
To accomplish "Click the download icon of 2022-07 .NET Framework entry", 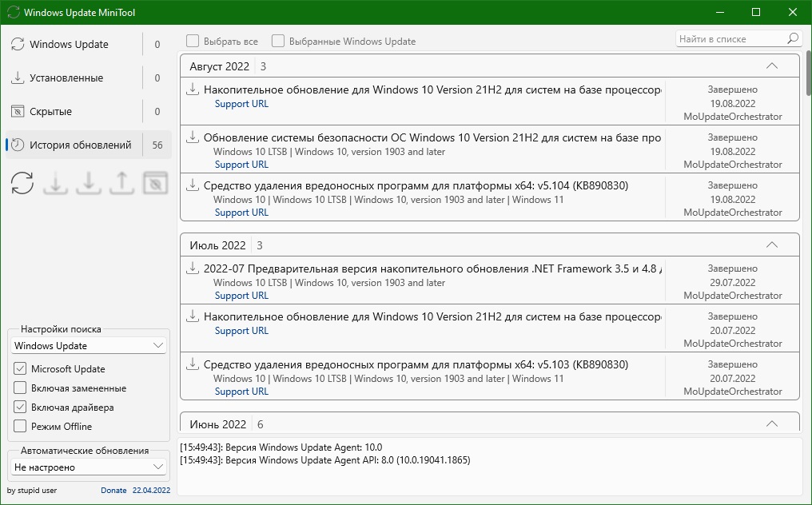I will [193, 268].
